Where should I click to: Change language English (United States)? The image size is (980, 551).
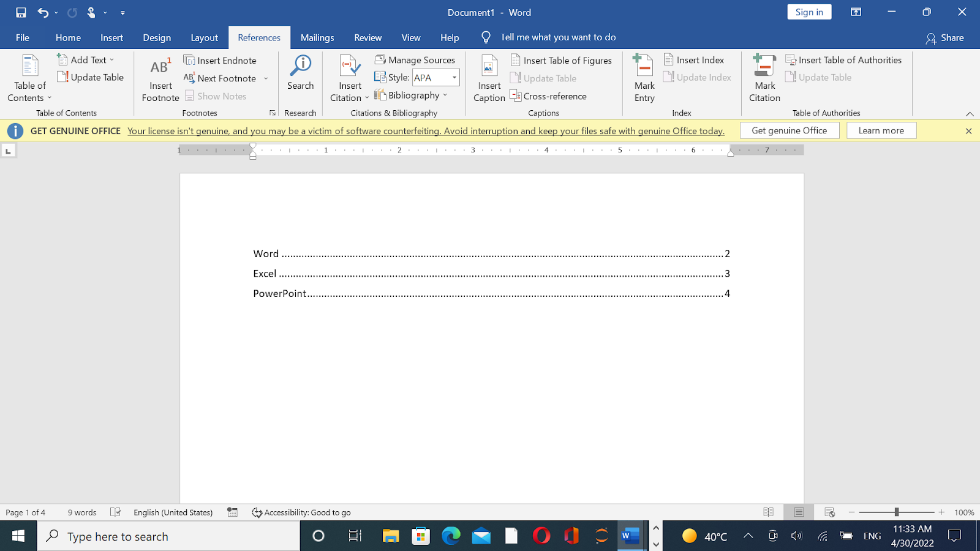pos(173,512)
